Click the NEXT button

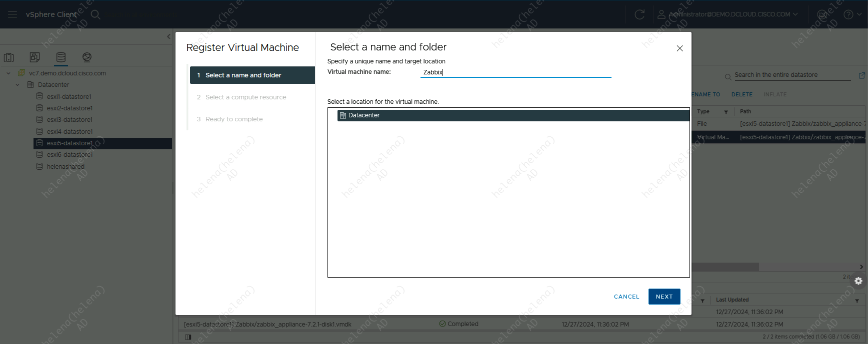click(664, 297)
